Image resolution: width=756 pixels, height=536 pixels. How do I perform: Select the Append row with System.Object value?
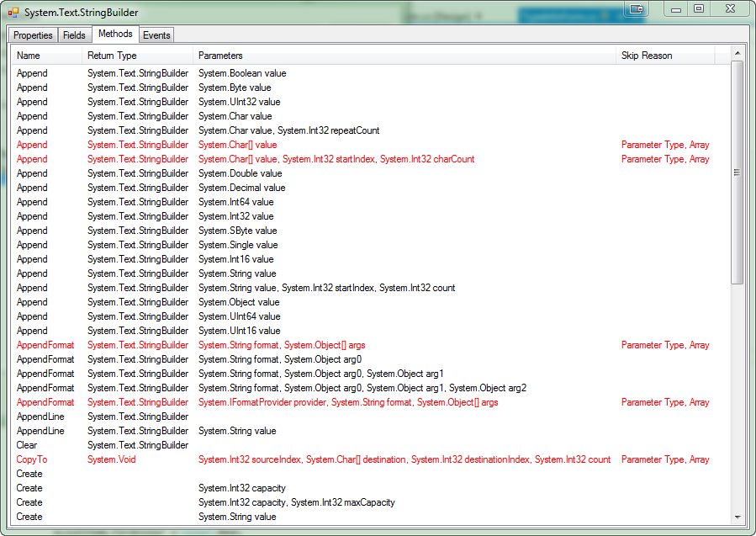coord(371,302)
